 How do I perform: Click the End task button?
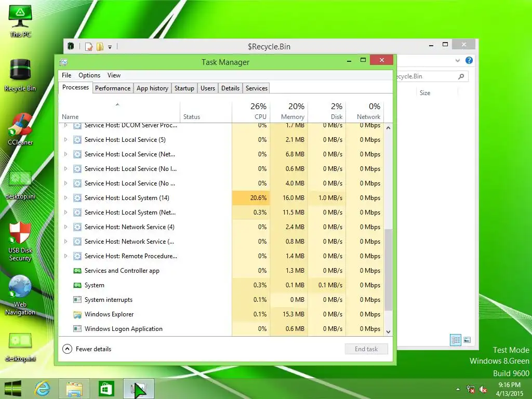tap(366, 349)
